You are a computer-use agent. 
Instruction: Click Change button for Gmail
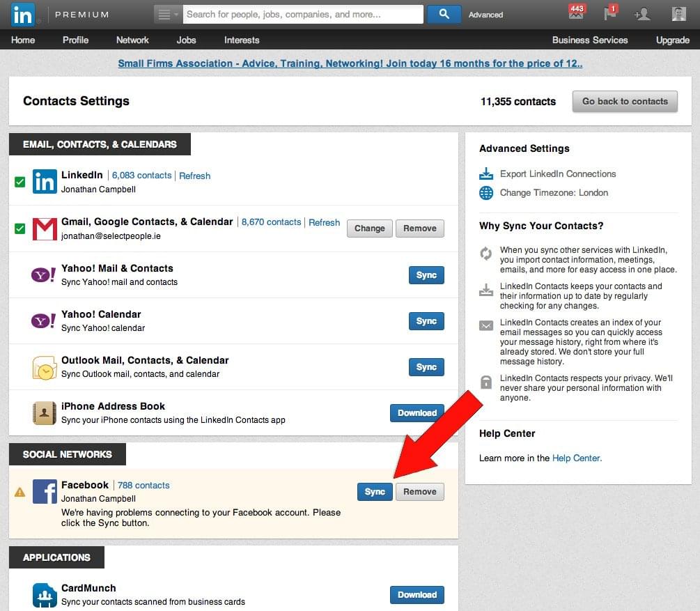369,229
